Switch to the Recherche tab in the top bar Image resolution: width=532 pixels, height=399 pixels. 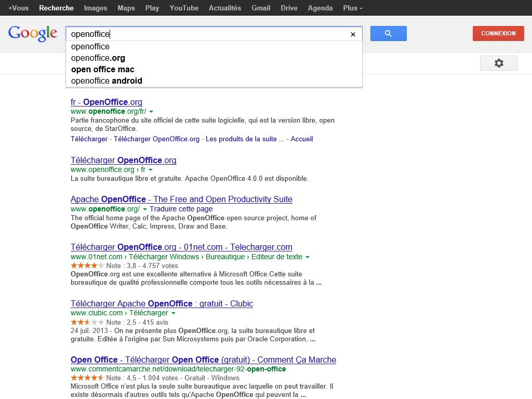click(56, 8)
